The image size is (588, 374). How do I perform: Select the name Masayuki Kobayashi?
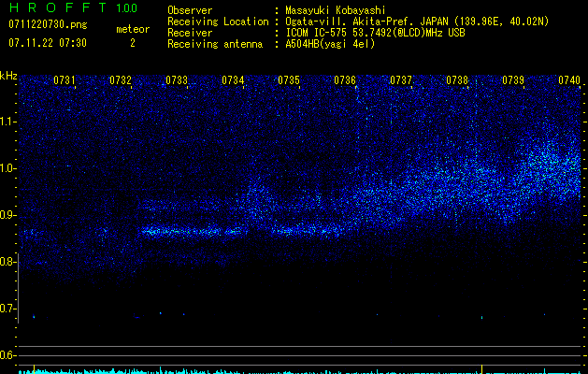click(335, 10)
